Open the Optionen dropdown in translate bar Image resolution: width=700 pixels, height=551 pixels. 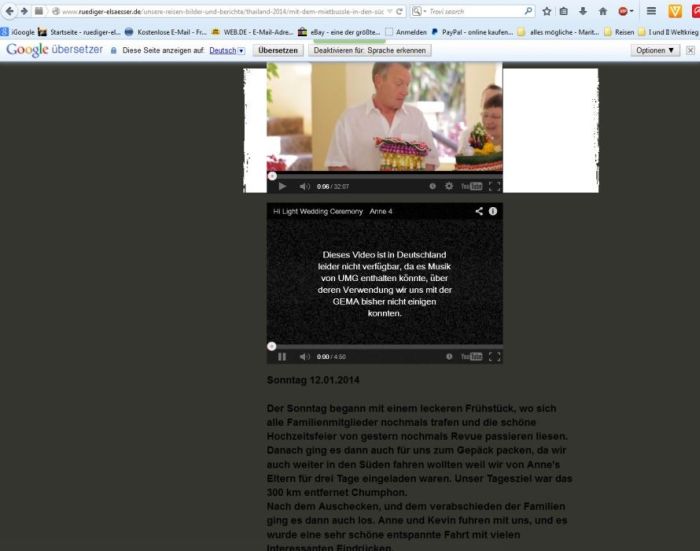(655, 50)
